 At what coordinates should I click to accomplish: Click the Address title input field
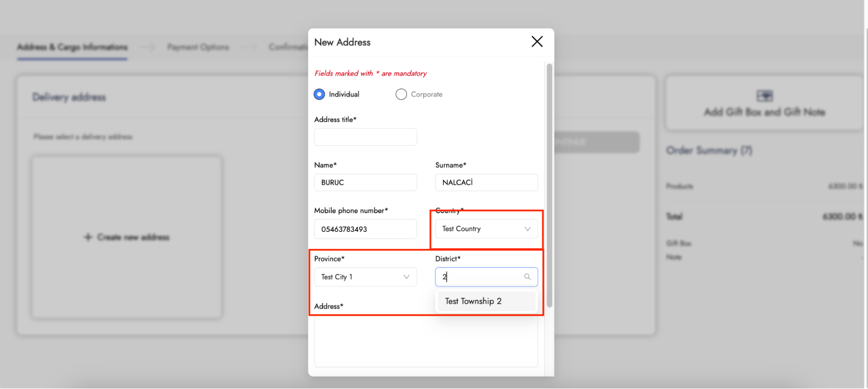click(365, 137)
